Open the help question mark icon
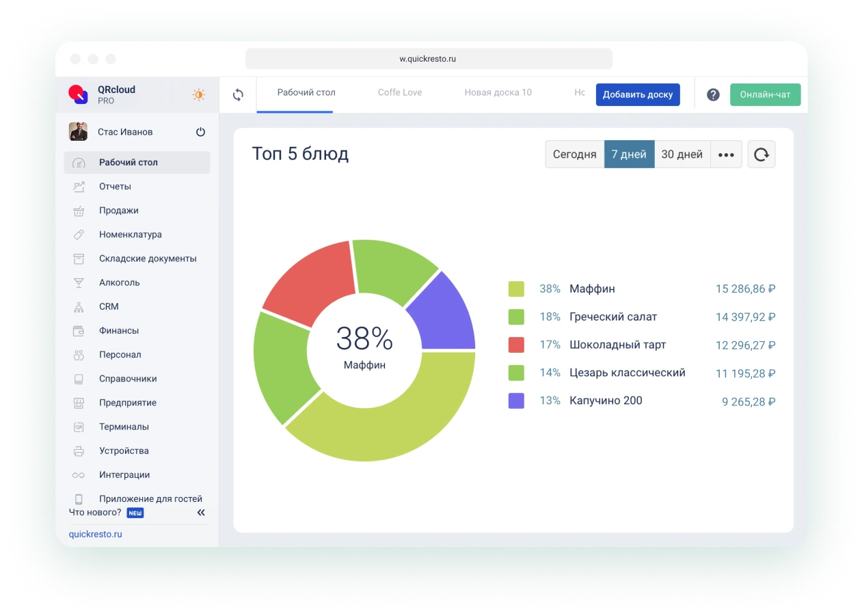Screen dimensions: 862x616 tap(713, 95)
